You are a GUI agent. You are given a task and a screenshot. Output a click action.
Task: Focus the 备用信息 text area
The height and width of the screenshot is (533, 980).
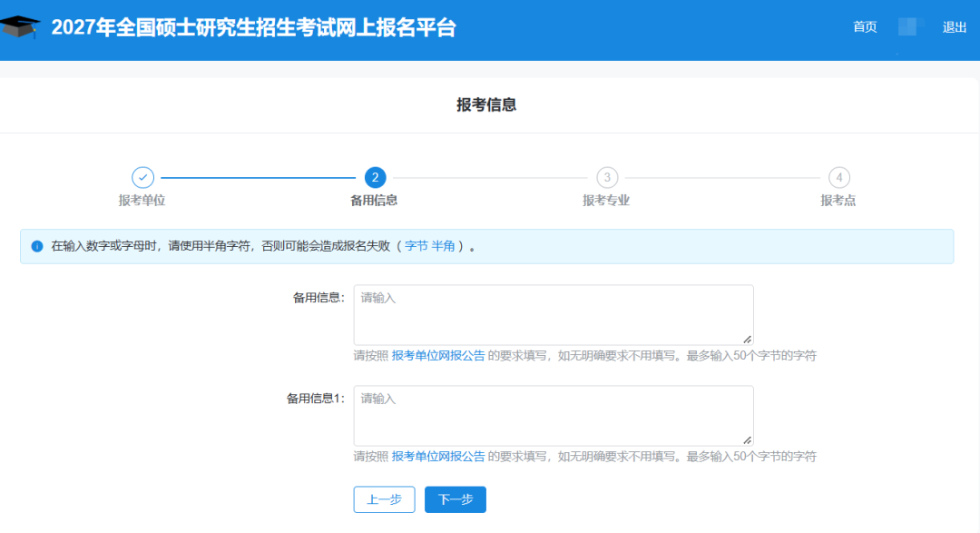[554, 315]
